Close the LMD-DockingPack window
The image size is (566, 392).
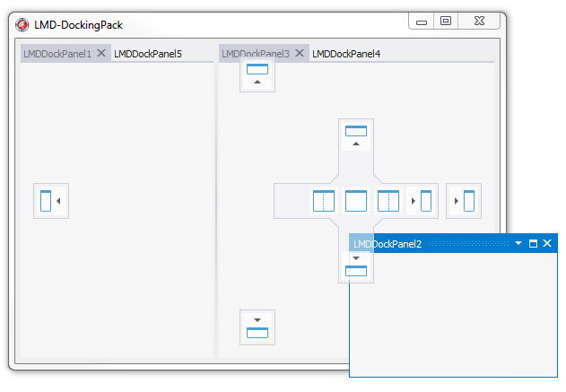click(479, 21)
